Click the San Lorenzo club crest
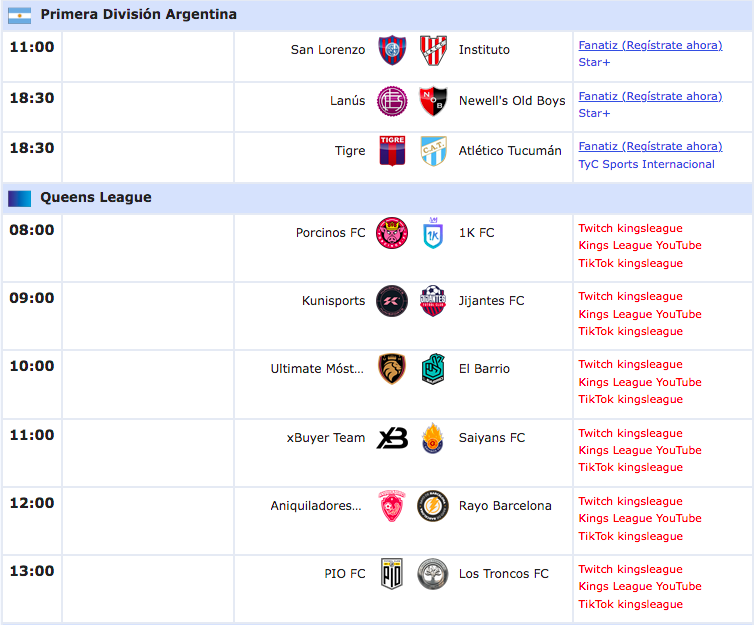Screen dimensions: 754x625 point(392,50)
